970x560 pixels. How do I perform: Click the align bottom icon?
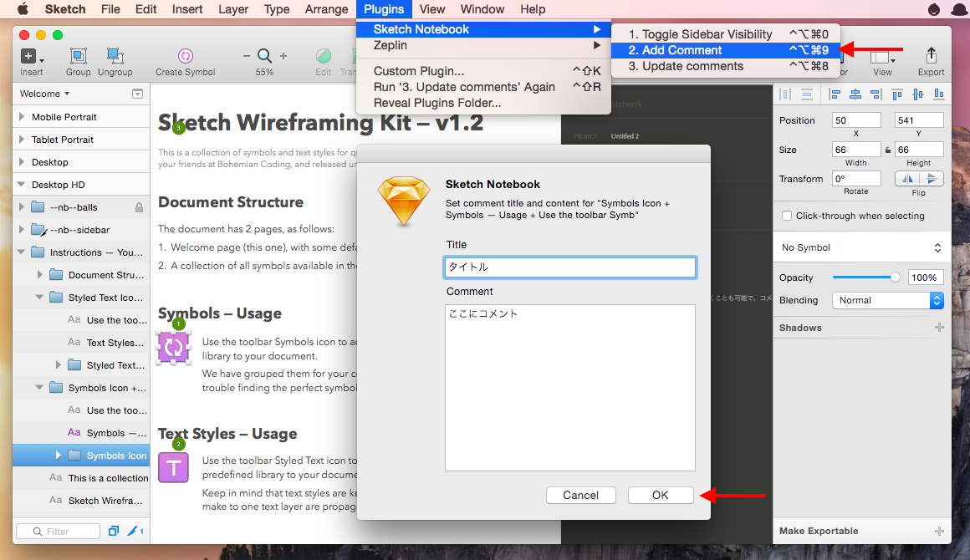pyautogui.click(x=939, y=94)
